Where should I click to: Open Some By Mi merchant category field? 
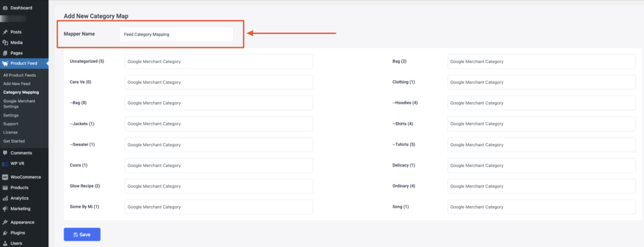219,207
